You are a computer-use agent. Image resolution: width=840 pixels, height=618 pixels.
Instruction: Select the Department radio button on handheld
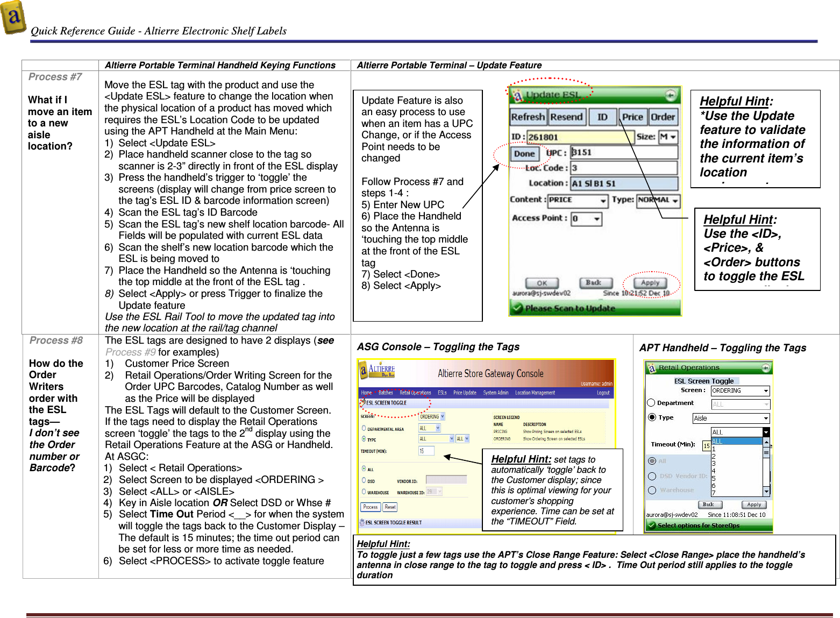[651, 402]
